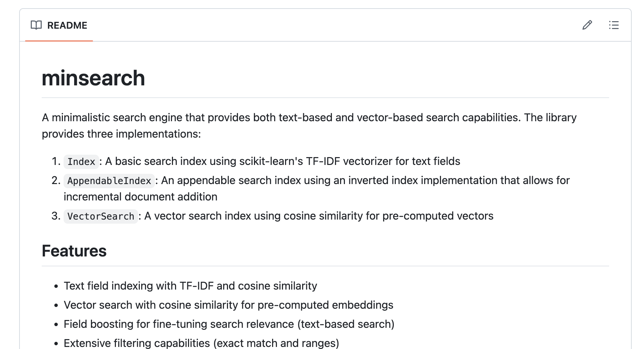Screen dimensions: 644x349
Task: Click the "AppendableIndex" inline code label
Action: (x=109, y=181)
